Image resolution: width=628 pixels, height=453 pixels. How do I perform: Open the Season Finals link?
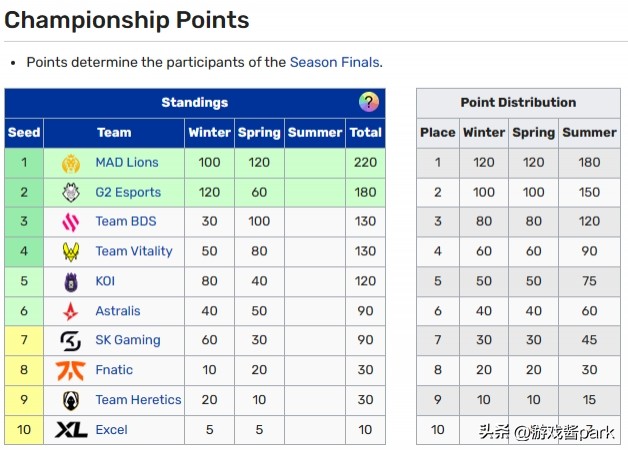click(334, 62)
